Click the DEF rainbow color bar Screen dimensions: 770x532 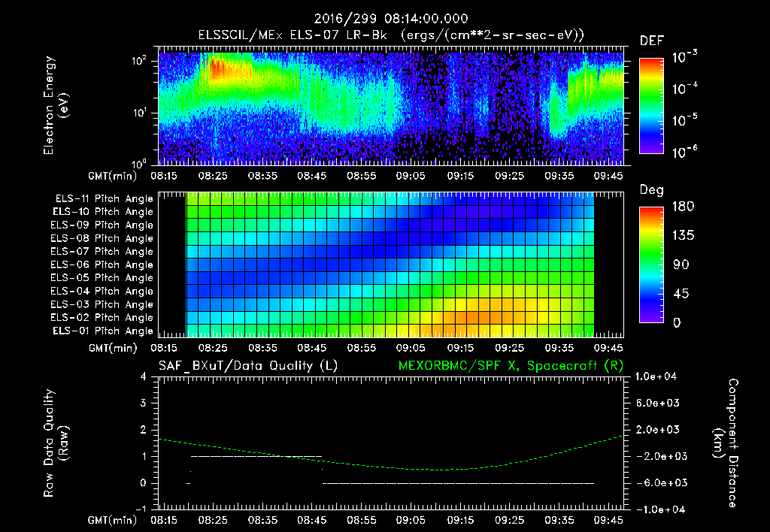point(651,105)
